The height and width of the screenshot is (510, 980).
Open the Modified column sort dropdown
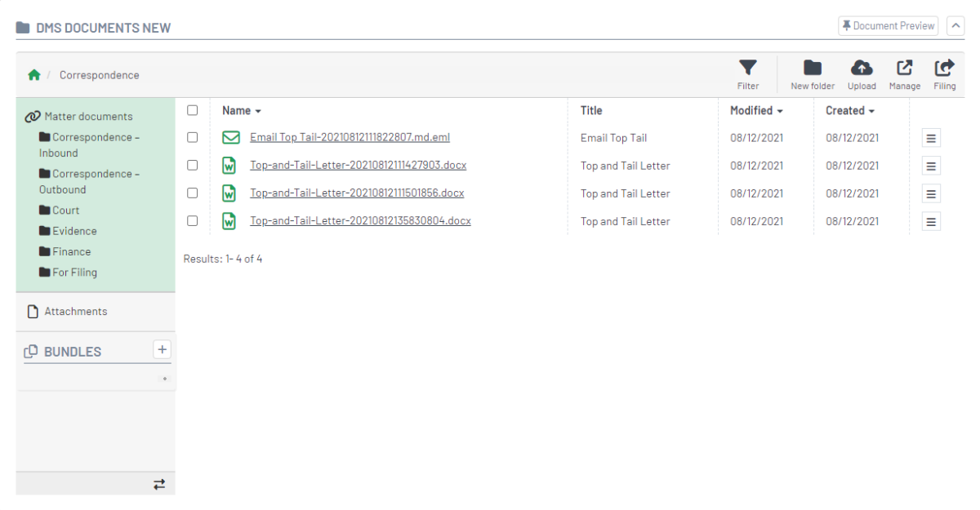(756, 111)
